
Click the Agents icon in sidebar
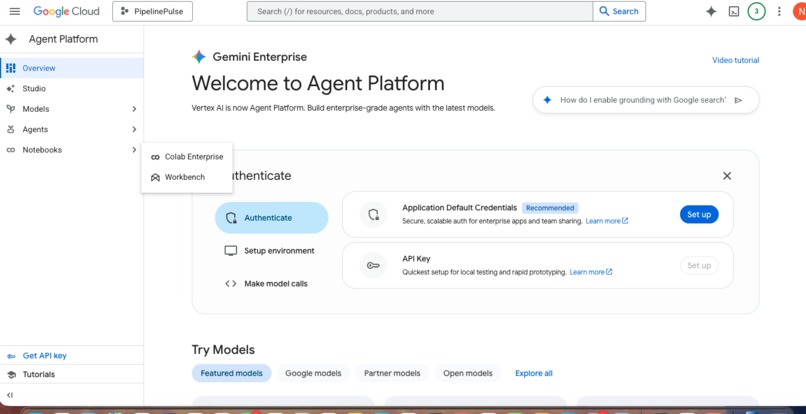[11, 130]
